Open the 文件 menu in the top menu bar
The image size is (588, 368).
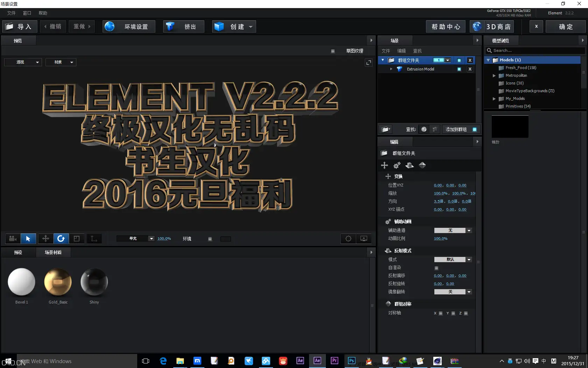pos(12,13)
